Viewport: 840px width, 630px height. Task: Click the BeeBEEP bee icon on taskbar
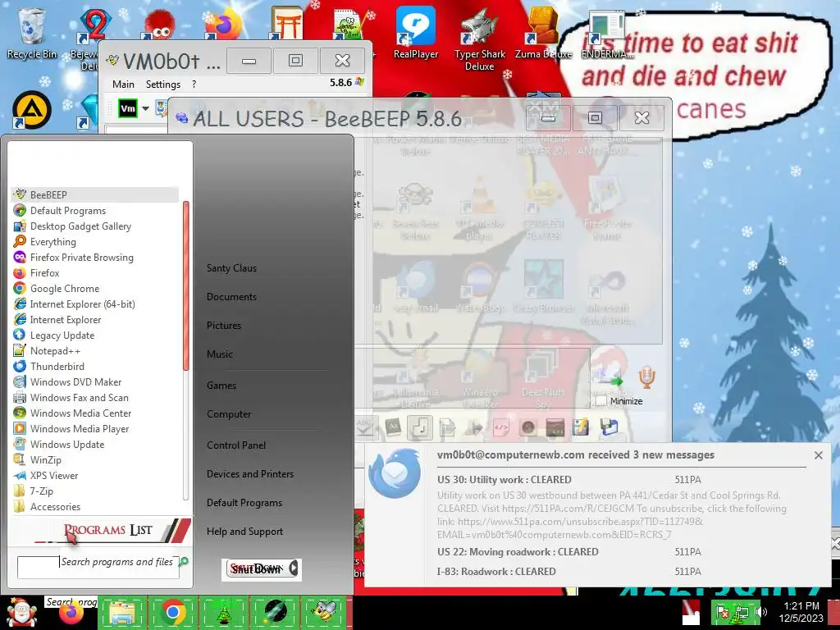[x=325, y=612]
